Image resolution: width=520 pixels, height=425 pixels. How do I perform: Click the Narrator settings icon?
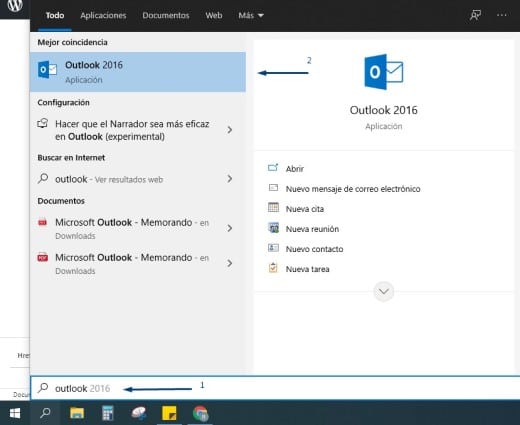[x=43, y=123]
